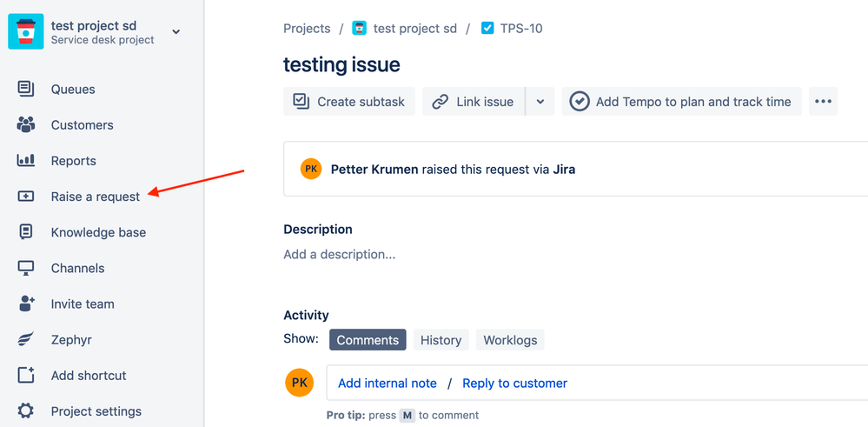This screenshot has height=427, width=868.
Task: Expand the project switcher chevron
Action: click(x=176, y=32)
